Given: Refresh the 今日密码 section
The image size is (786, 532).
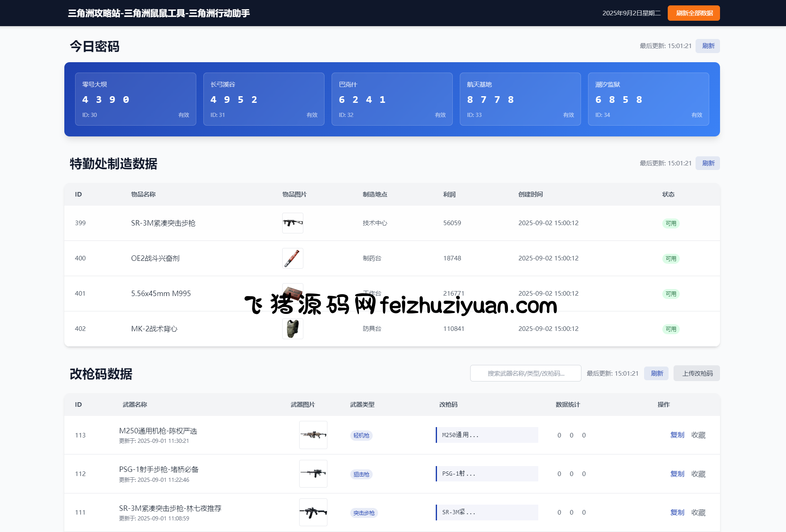Looking at the screenshot, I should (x=708, y=46).
